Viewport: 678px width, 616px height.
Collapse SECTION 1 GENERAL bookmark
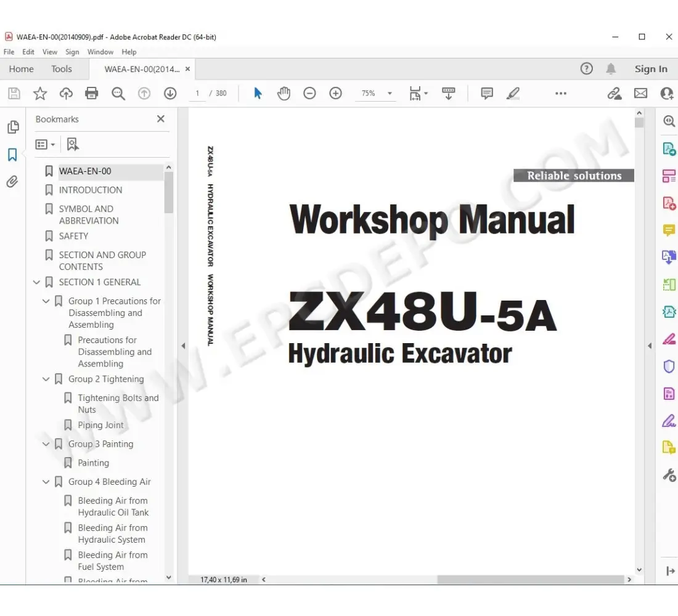[x=36, y=283]
